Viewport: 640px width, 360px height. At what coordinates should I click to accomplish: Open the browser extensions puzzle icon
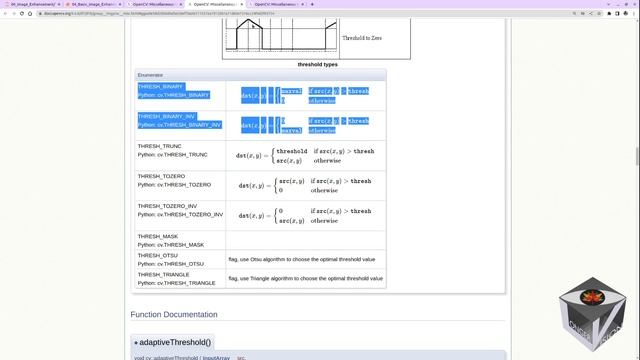pos(609,13)
